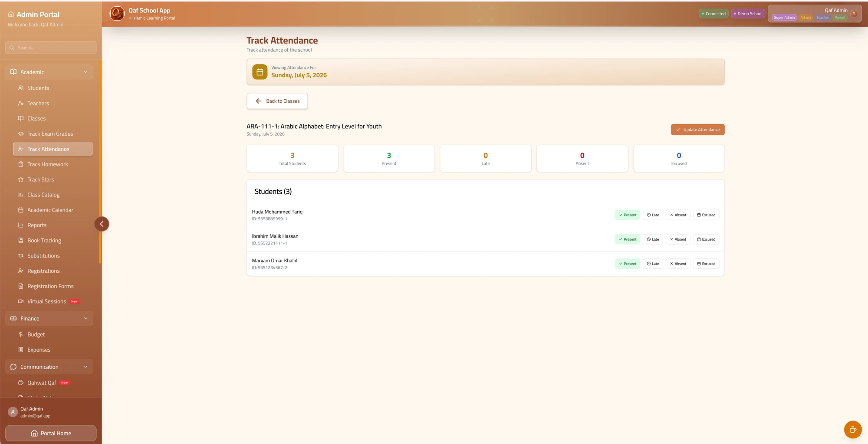Click the calendar icon beside the attendance date
The width and height of the screenshot is (868, 444).
(x=260, y=72)
